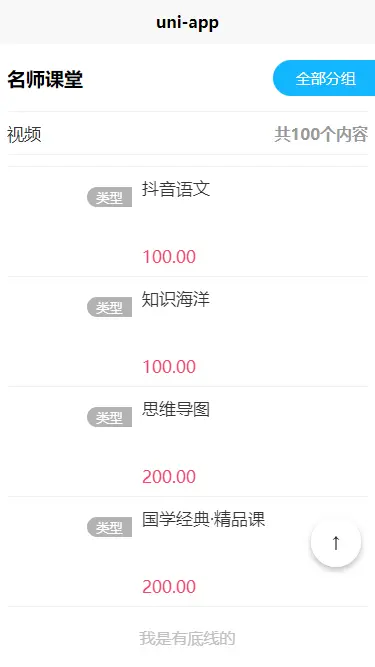Click the 100.00 price of 知识海洋
Viewport: 375px width, 667px height.
(x=169, y=367)
